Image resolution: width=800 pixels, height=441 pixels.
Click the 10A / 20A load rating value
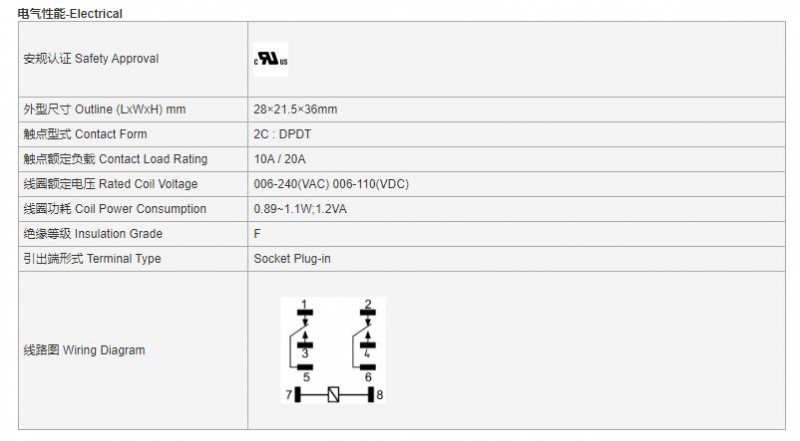click(x=280, y=159)
